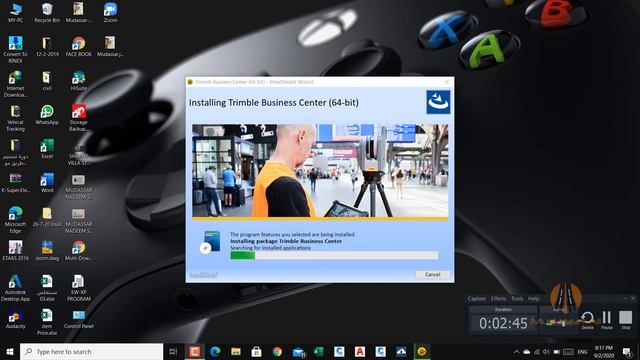This screenshot has height=360, width=640.
Task: Select the Zoom desktop shortcut
Action: 110,12
